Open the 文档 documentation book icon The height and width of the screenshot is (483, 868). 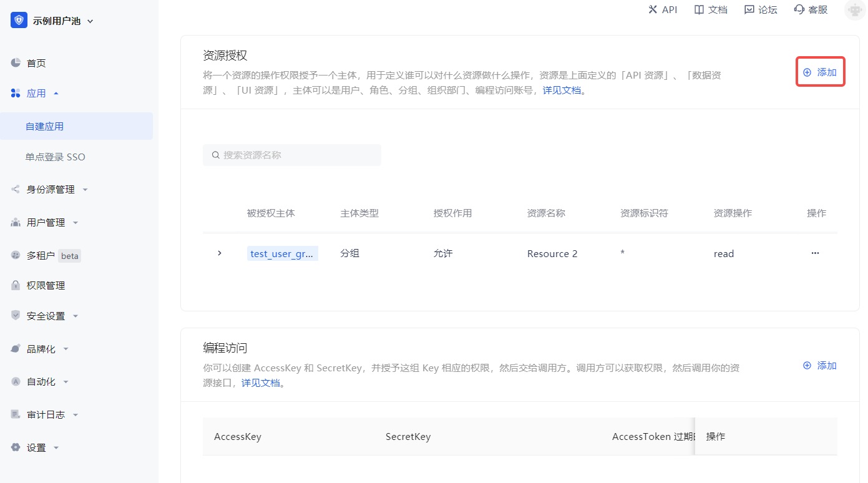pos(700,9)
